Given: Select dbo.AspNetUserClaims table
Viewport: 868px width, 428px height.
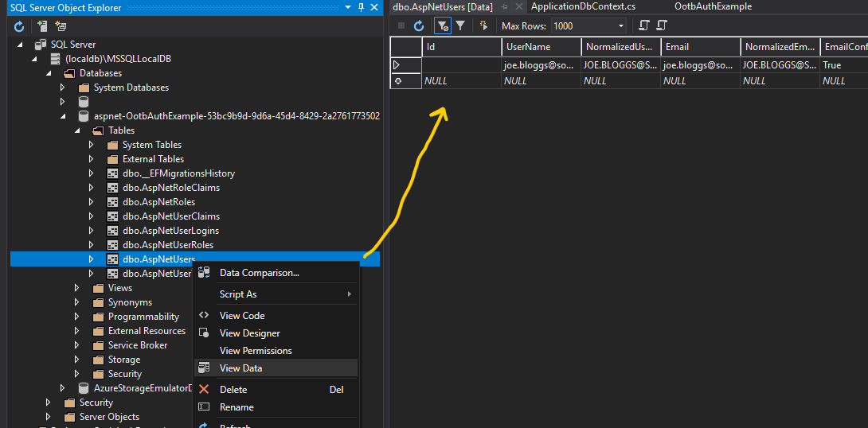Looking at the screenshot, I should pyautogui.click(x=171, y=216).
